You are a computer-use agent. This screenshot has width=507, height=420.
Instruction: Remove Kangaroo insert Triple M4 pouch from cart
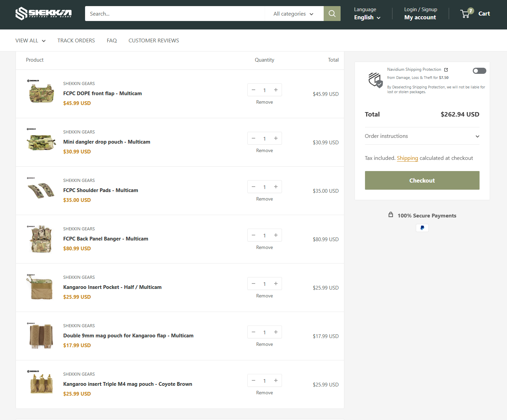click(264, 393)
